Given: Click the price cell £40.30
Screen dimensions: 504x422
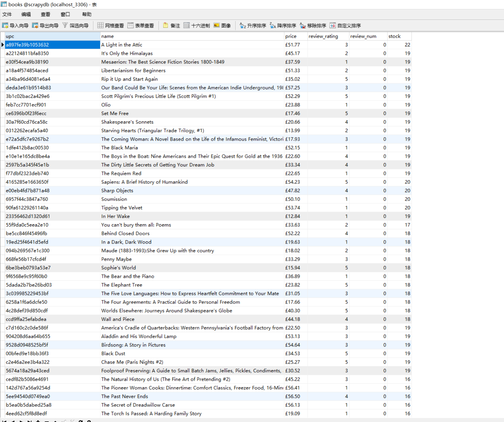Looking at the screenshot, I should [296, 311].
